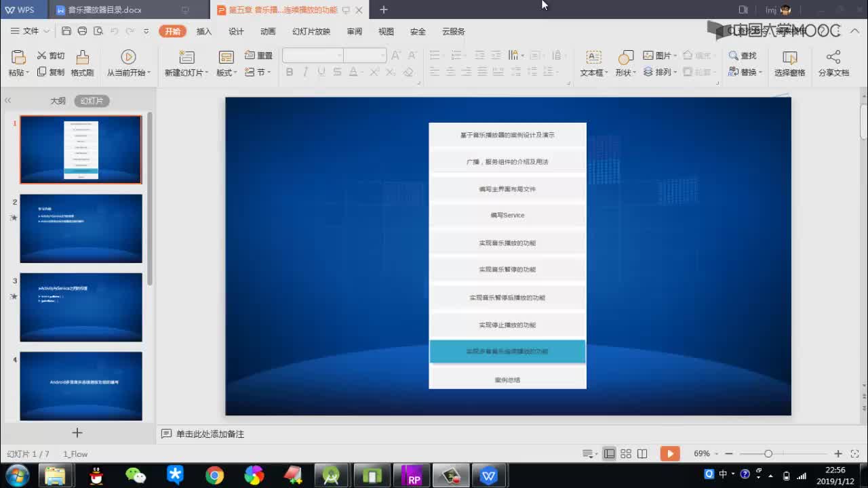Viewport: 868px width, 488px height.
Task: Click the zoom in plus button
Action: [x=838, y=453]
